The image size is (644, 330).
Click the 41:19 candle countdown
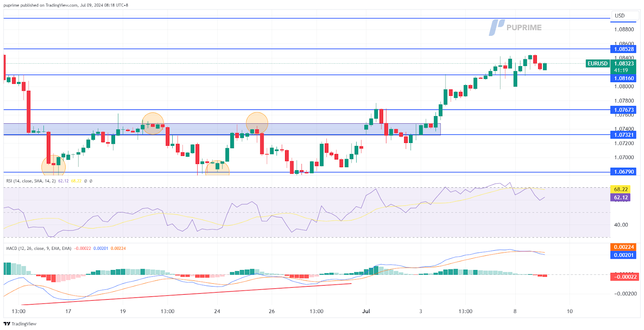(x=621, y=70)
